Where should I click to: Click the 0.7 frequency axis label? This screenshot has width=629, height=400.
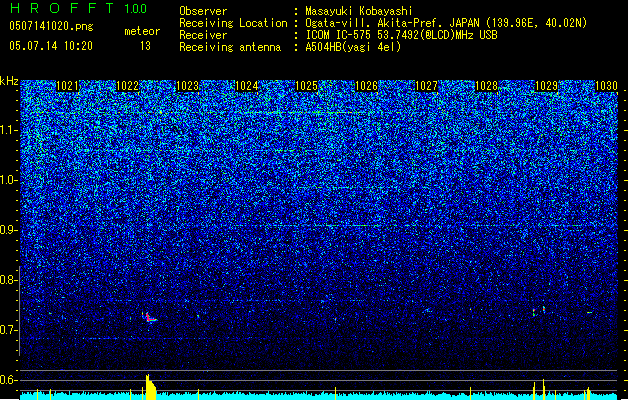9,330
